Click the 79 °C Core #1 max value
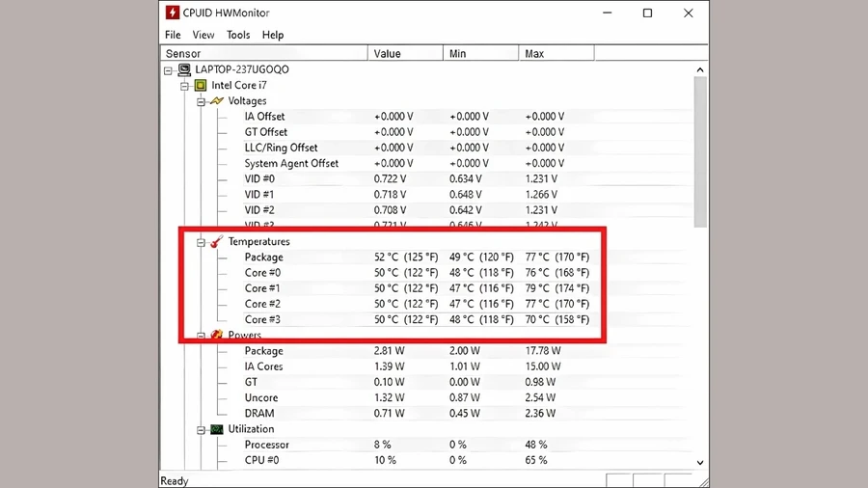Screen dimensions: 868x488 pos(556,288)
